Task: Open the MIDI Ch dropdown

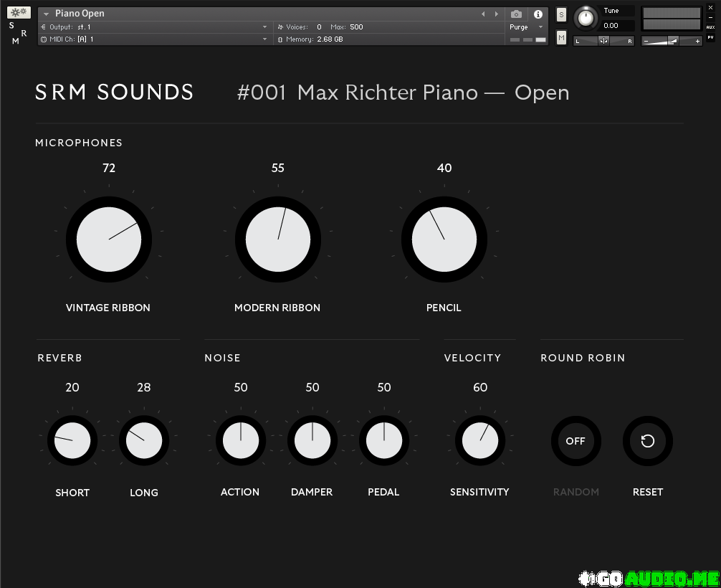Action: point(264,39)
